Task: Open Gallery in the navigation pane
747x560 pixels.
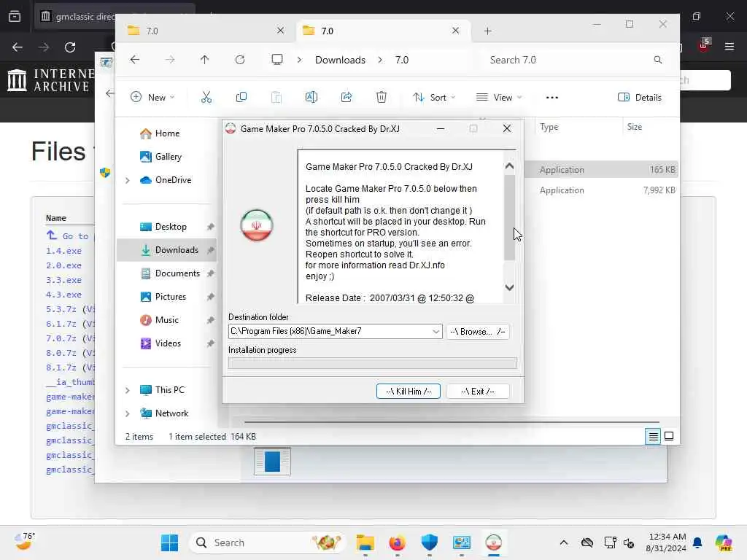Action: coord(166,157)
